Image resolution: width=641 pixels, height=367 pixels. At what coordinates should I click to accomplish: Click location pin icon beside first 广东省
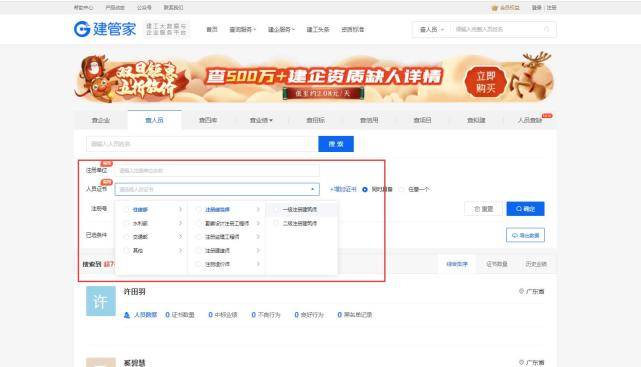[x=521, y=291]
